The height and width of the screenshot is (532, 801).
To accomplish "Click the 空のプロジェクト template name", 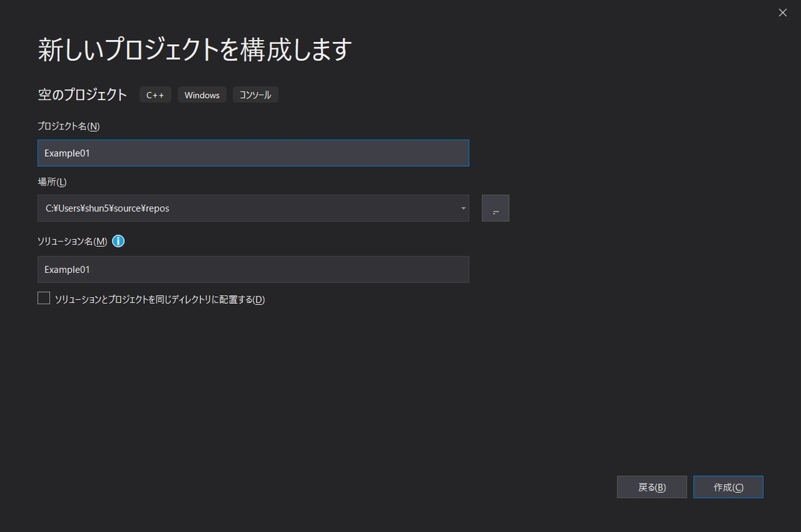I will [82, 95].
